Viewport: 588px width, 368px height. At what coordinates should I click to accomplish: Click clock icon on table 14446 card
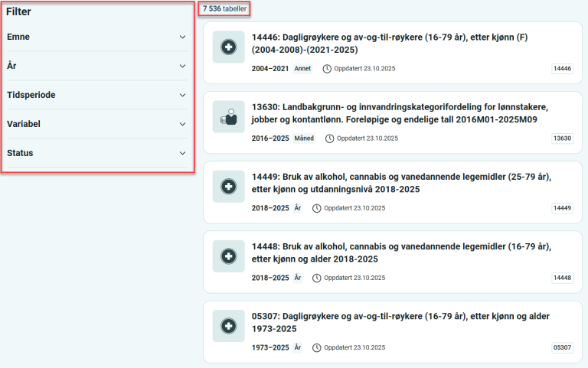(x=327, y=69)
